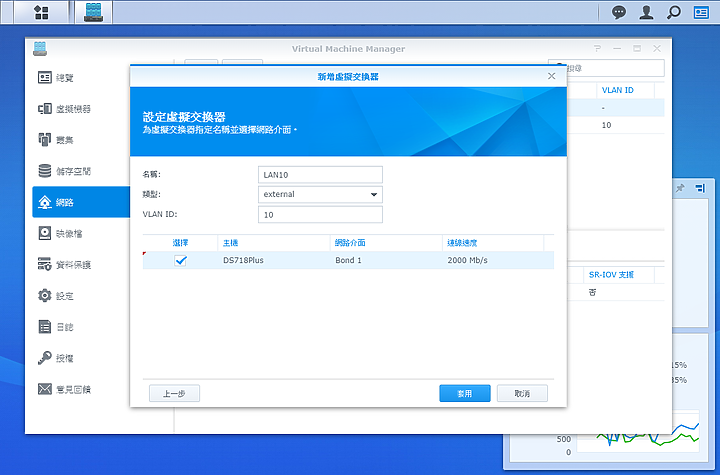
Task: Close the 新增虛擬交換器 dialog
Action: click(551, 76)
